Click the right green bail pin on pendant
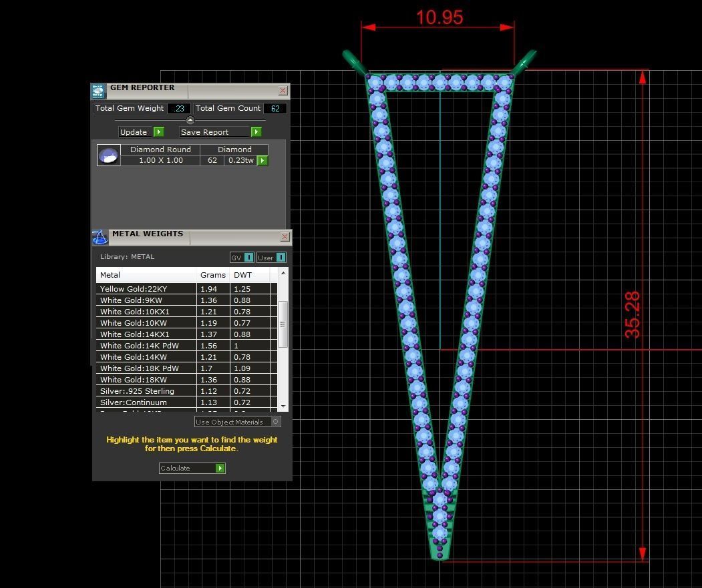This screenshot has width=702, height=588. (x=524, y=62)
